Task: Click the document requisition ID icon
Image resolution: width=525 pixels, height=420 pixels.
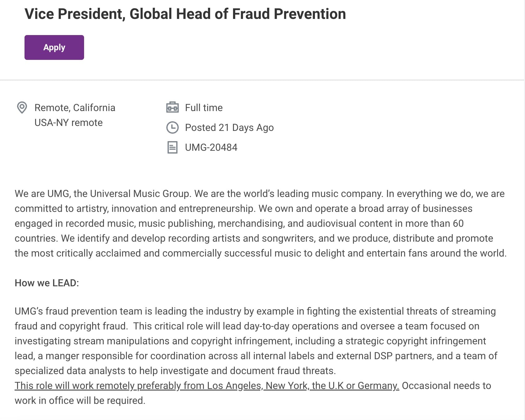Action: (x=173, y=147)
